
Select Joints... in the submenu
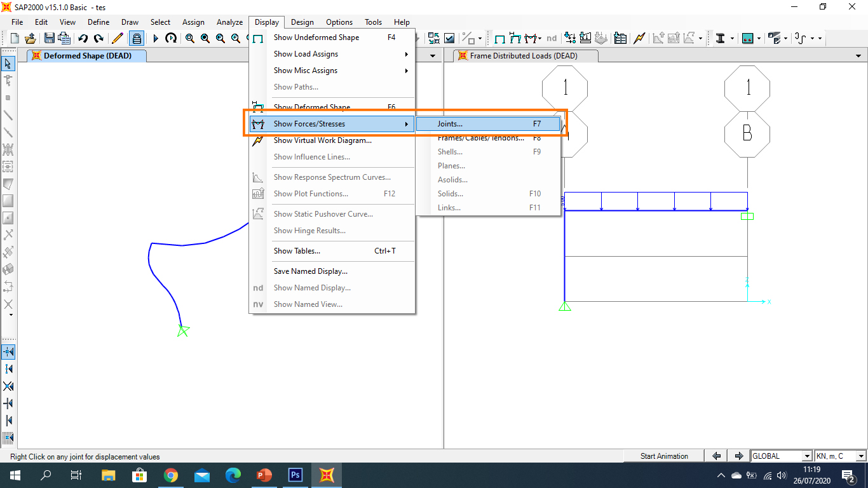click(488, 124)
